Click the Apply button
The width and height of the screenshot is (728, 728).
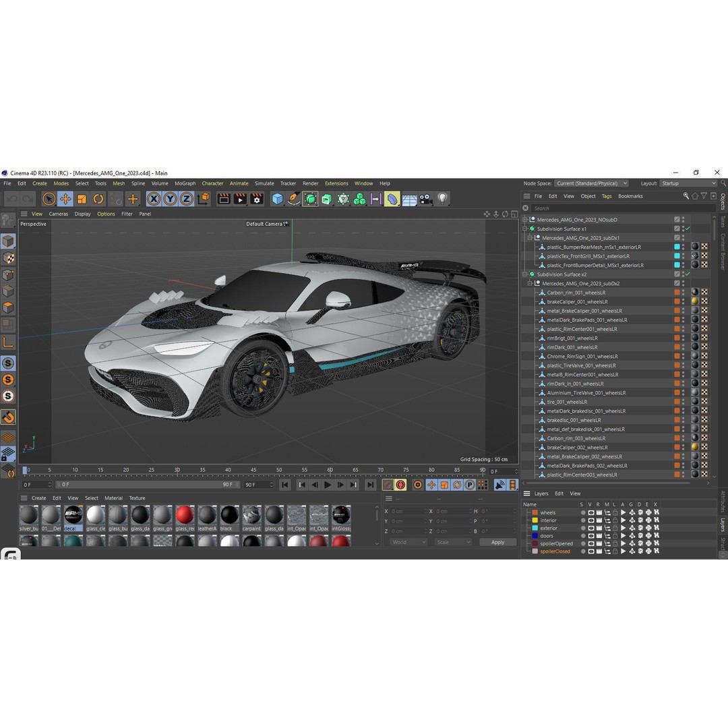pos(497,542)
